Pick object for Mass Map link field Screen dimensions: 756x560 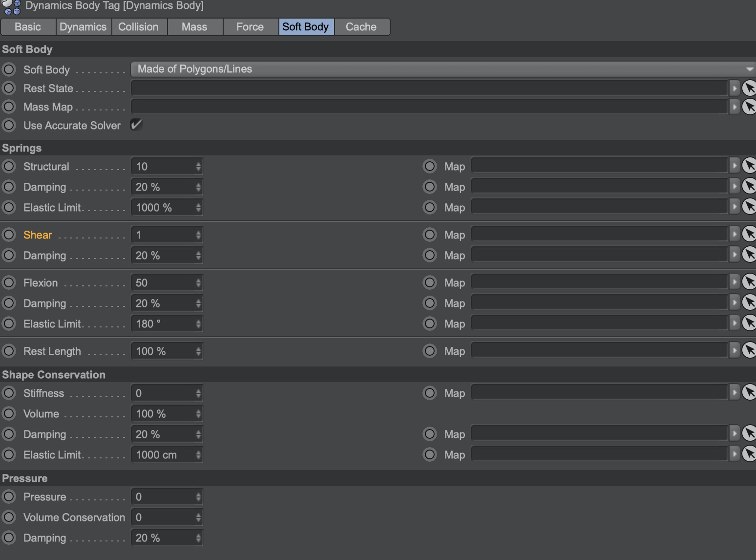tap(749, 107)
